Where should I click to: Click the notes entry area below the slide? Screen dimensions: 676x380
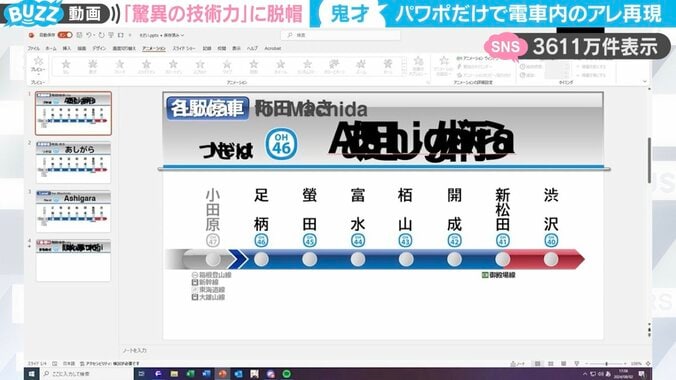tap(384, 351)
